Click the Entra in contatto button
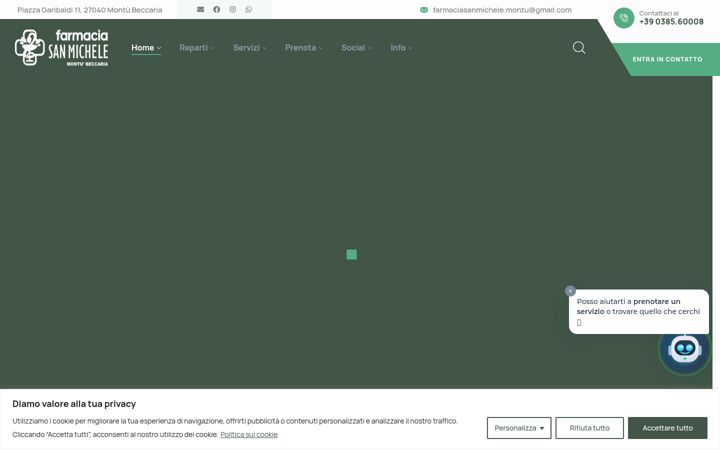This screenshot has width=720, height=450. tap(667, 59)
